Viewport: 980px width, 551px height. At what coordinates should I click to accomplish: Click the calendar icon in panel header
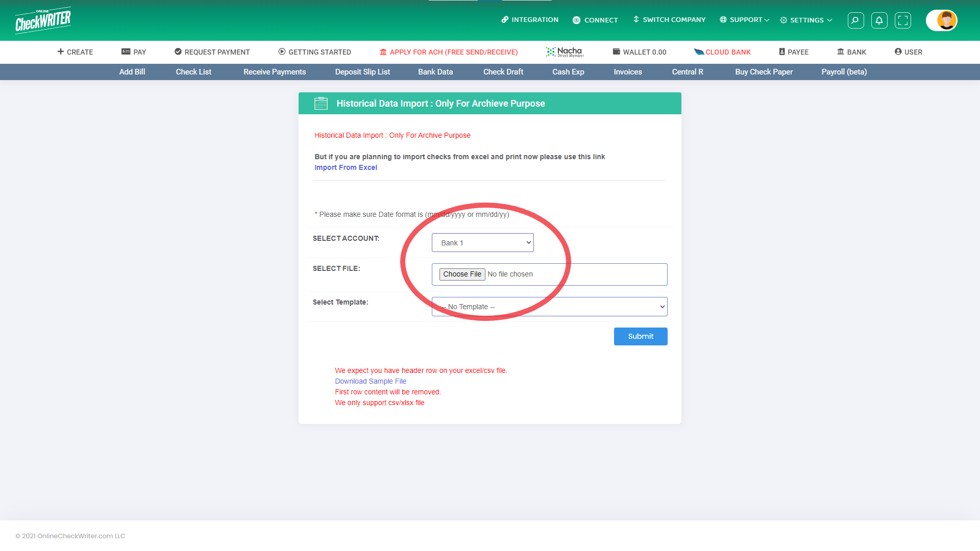pyautogui.click(x=321, y=104)
